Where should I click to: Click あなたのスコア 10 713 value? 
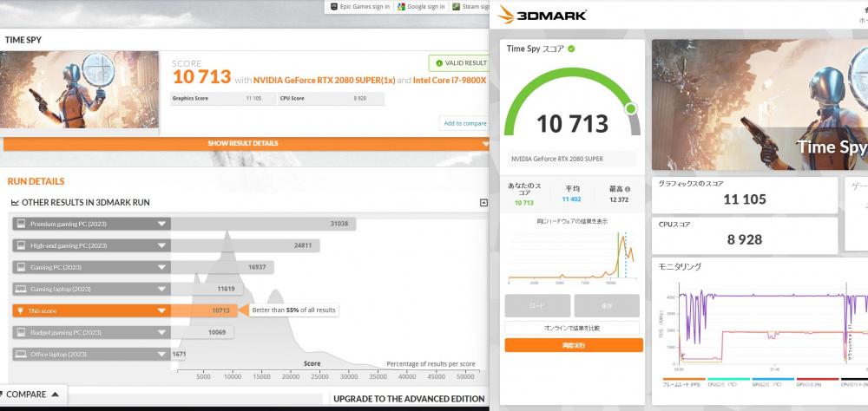524,203
